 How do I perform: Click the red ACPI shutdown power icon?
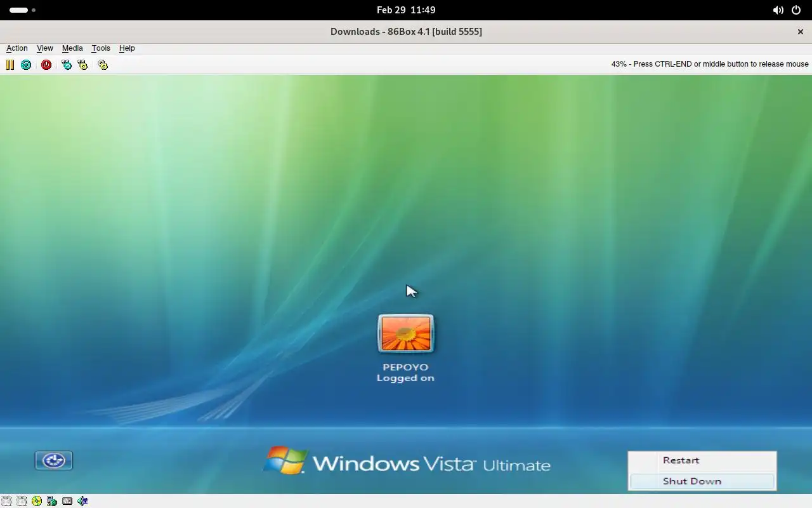click(46, 65)
